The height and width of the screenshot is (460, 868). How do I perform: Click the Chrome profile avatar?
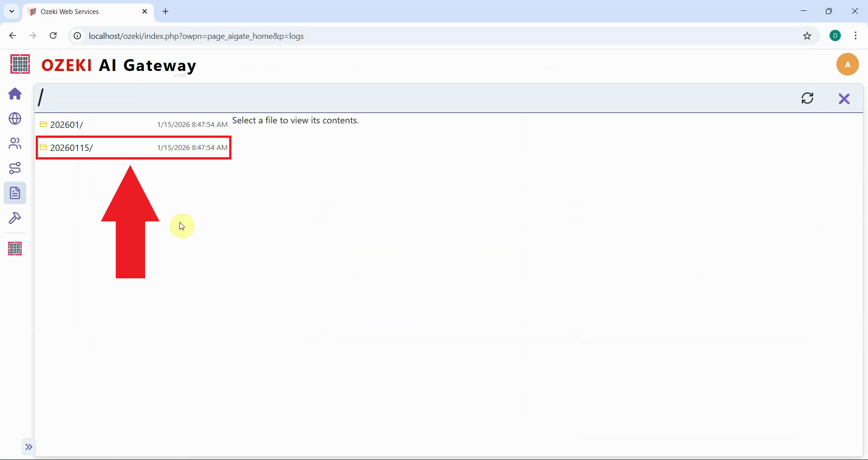[x=835, y=35]
